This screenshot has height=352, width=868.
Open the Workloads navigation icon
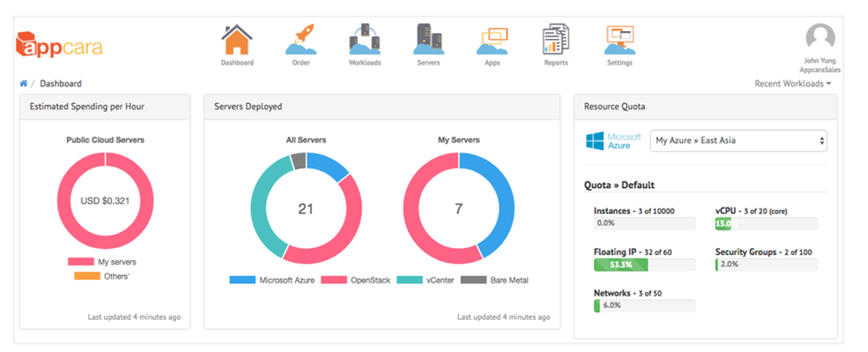365,40
